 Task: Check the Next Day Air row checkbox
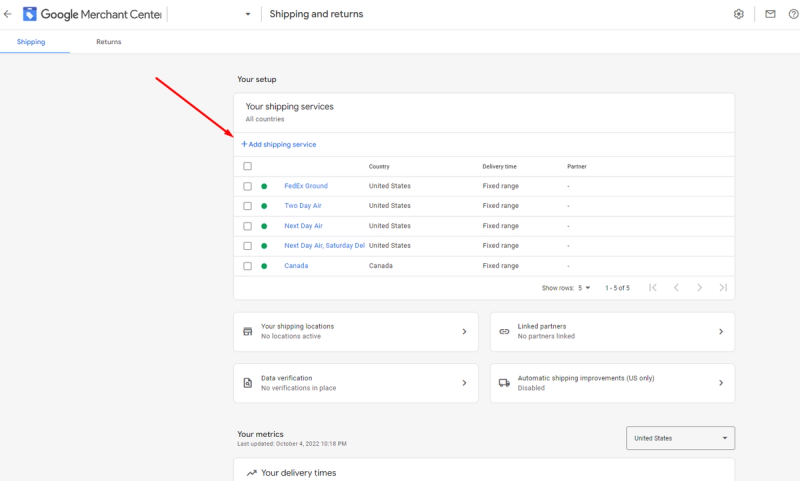pyautogui.click(x=247, y=226)
